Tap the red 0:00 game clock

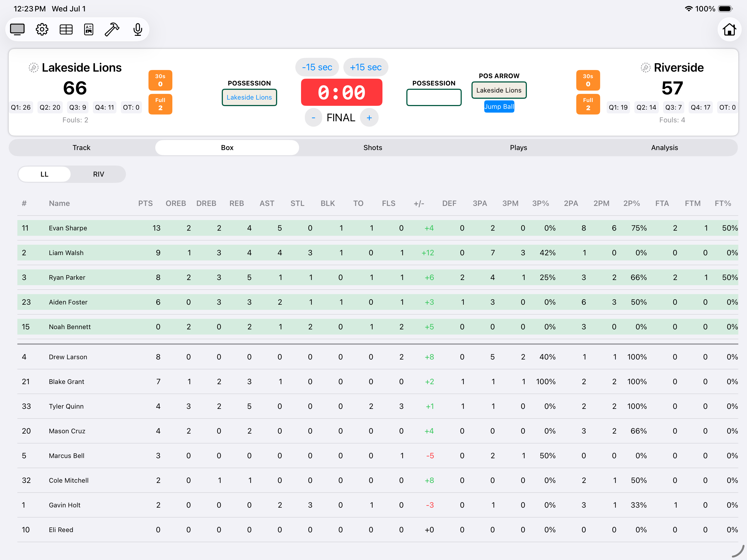point(341,92)
